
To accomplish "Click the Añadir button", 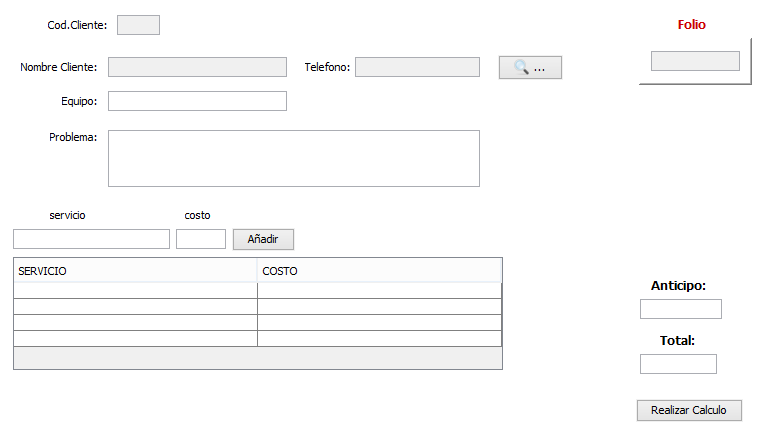I will [x=263, y=239].
